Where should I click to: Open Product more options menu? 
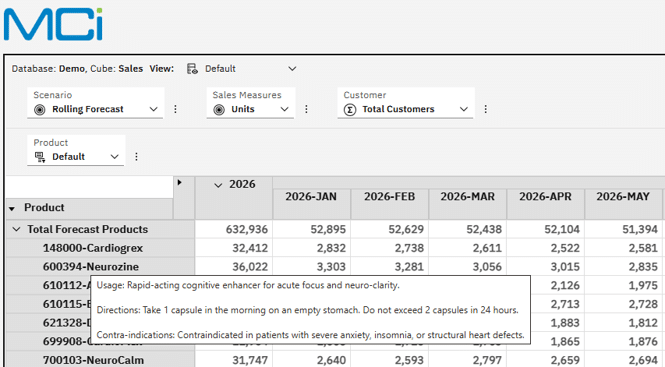[x=136, y=157]
